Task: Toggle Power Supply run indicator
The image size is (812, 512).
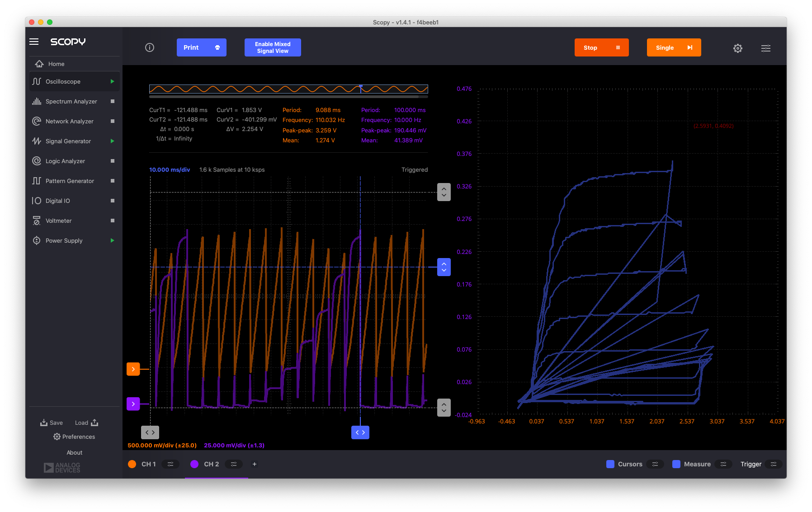Action: coord(113,240)
